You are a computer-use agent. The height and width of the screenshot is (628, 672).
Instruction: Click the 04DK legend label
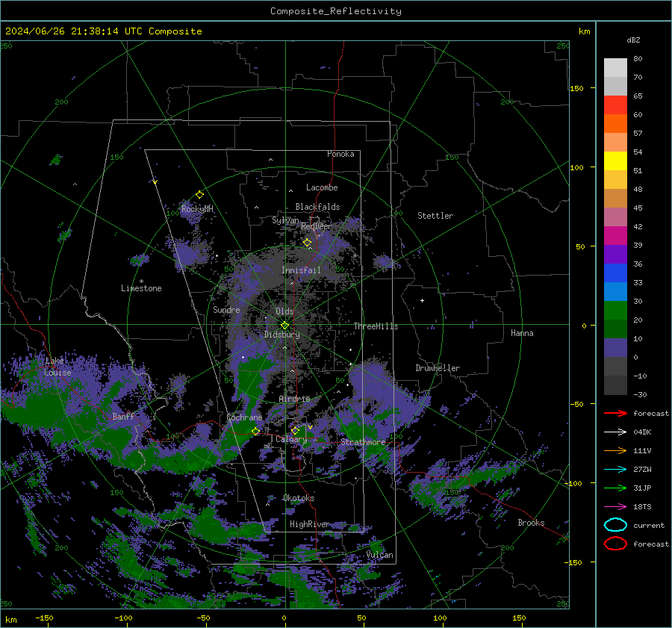(x=642, y=432)
